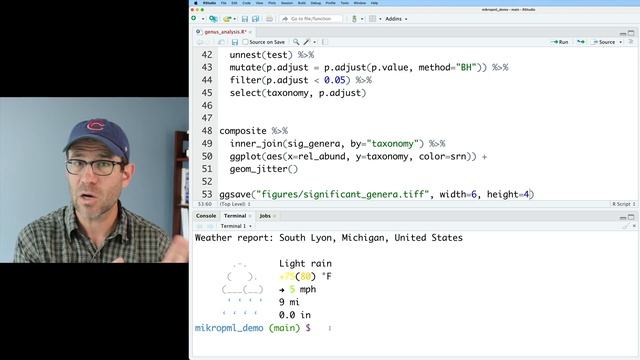
Task: Click the main toolbar Save icon
Action: (x=245, y=19)
